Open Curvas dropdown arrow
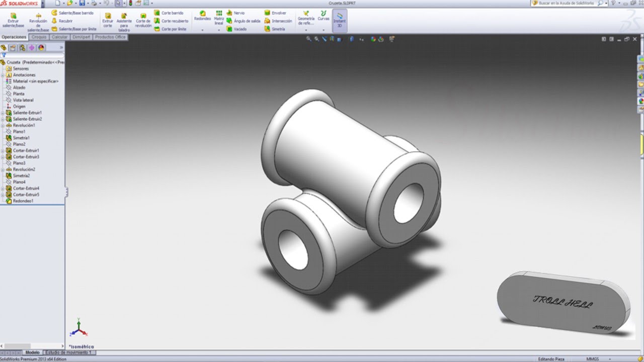The width and height of the screenshot is (644, 362). tap(324, 30)
